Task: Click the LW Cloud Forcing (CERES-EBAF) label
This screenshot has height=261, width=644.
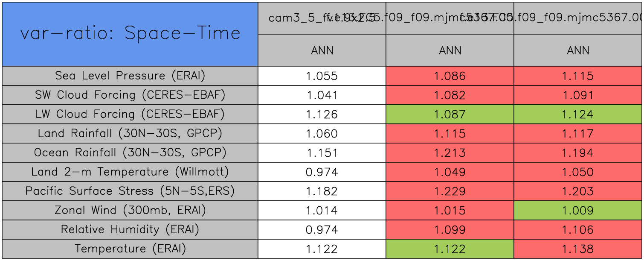Action: pos(130,114)
